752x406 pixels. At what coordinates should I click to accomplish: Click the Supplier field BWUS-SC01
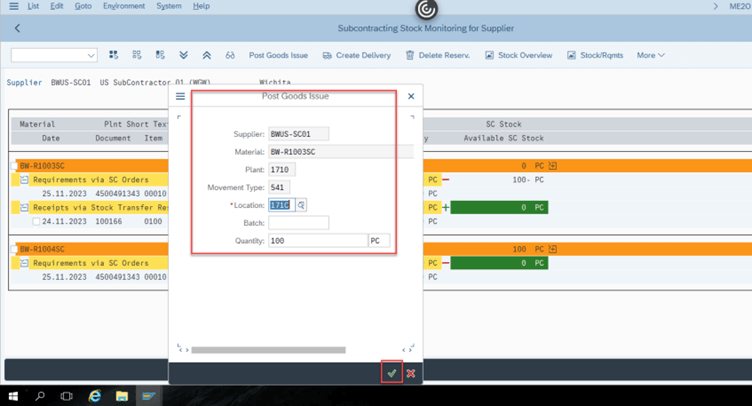click(298, 134)
